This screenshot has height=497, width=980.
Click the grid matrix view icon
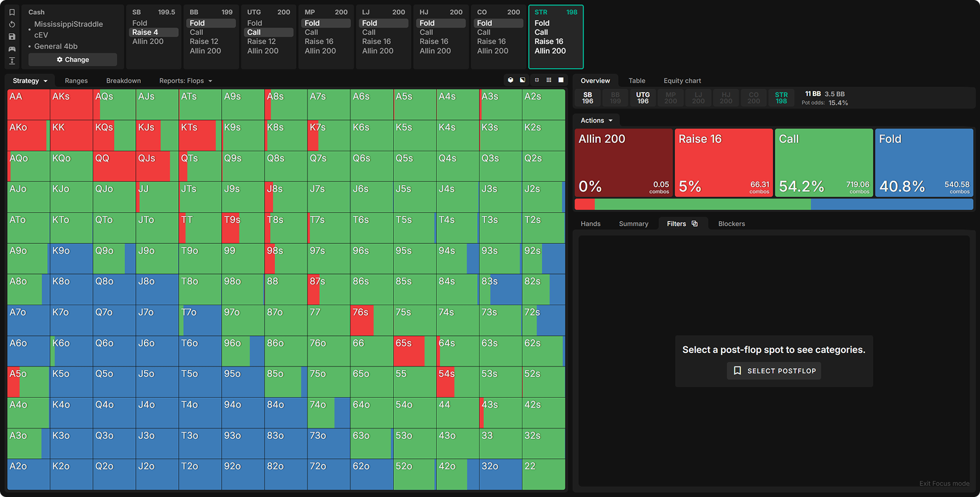(549, 80)
